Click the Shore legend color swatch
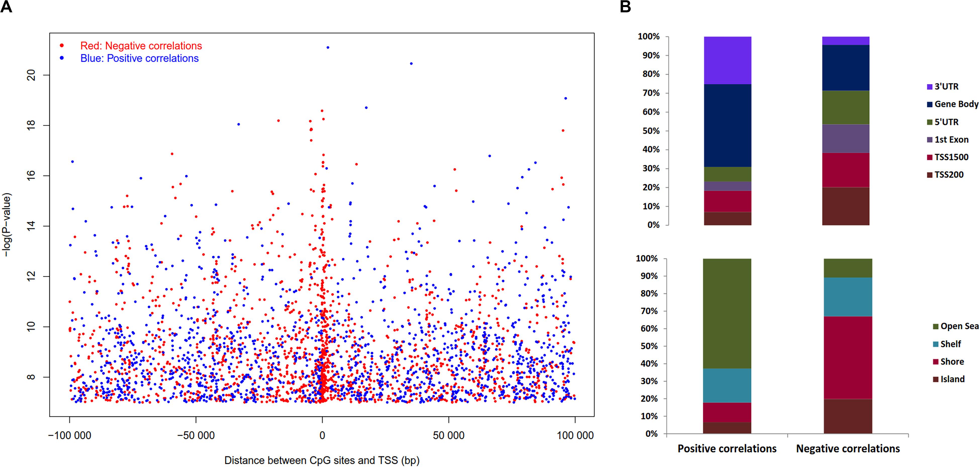This screenshot has height=467, width=980. tap(936, 362)
